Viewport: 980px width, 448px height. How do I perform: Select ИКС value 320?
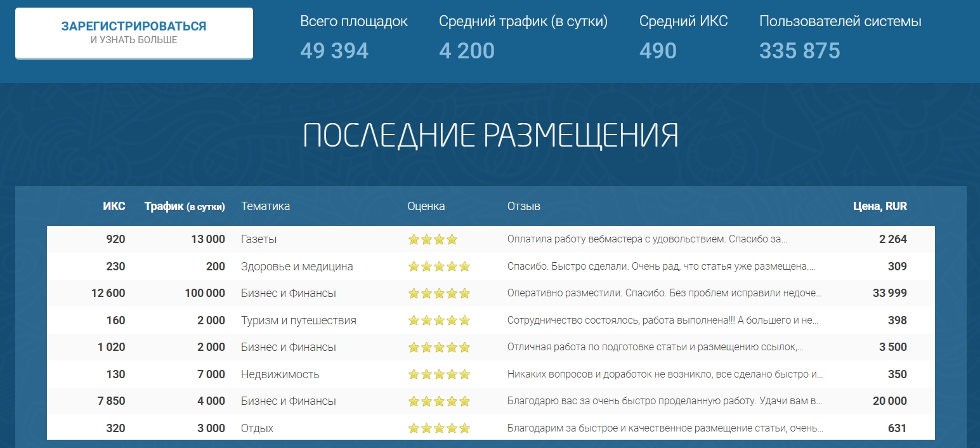click(116, 428)
